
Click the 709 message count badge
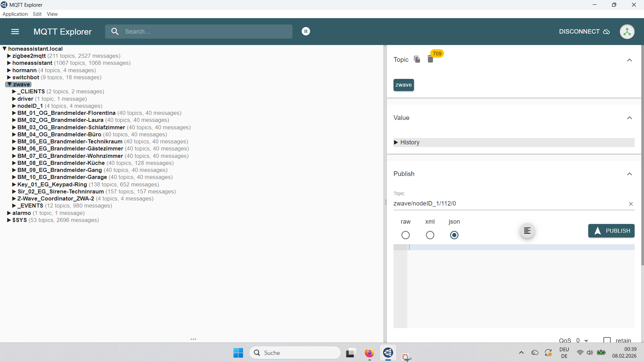437,54
